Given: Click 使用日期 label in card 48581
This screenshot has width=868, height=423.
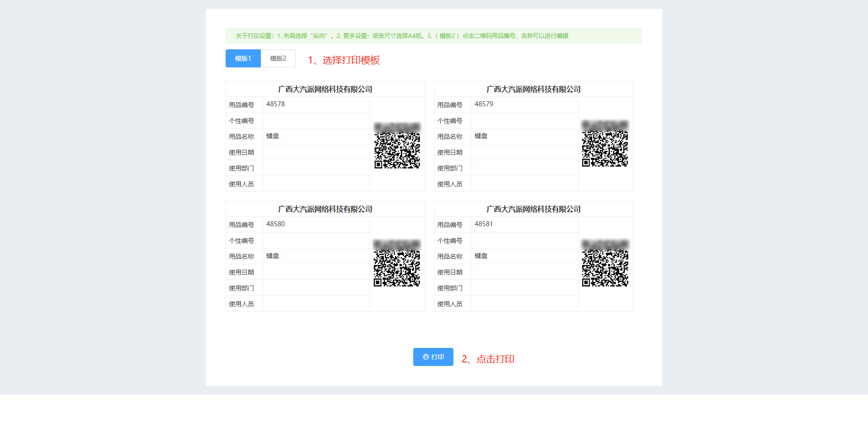Looking at the screenshot, I should (450, 272).
